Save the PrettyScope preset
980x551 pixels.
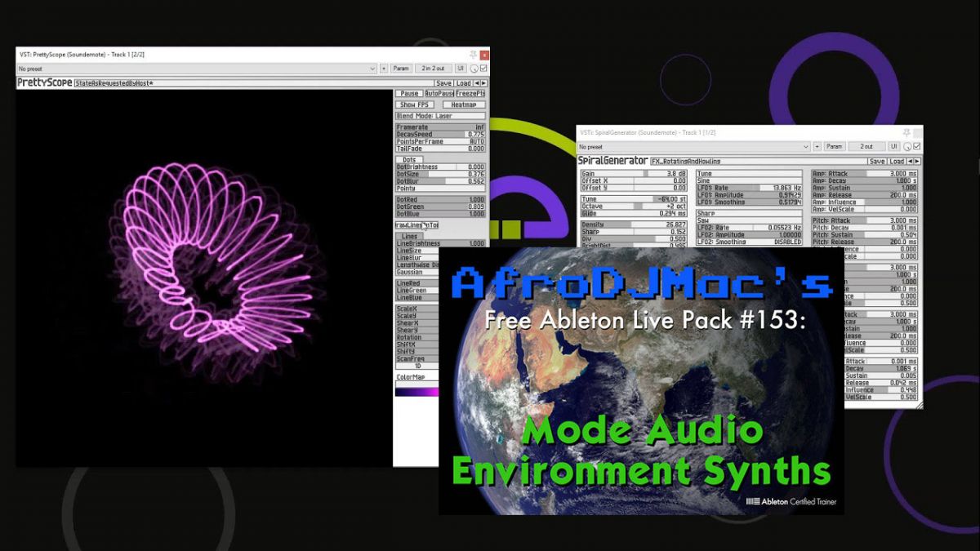pos(443,83)
